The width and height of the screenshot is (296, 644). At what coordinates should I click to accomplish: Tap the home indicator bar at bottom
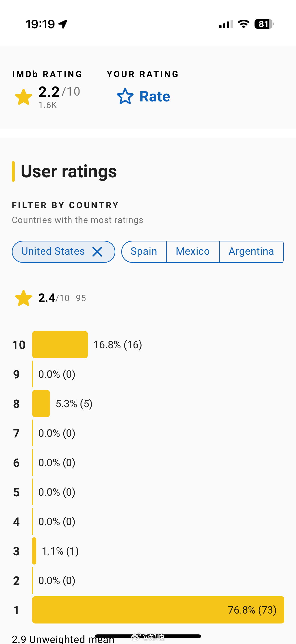tap(148, 636)
